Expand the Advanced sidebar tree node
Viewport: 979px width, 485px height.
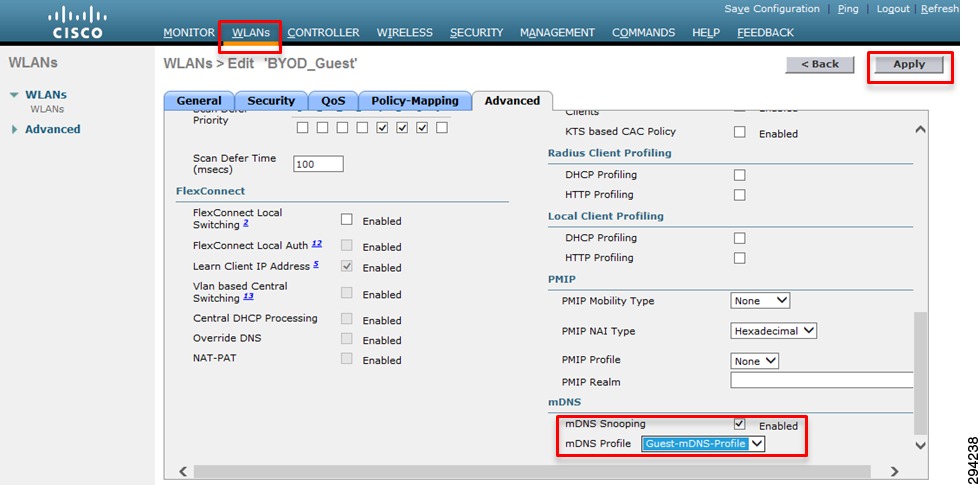click(14, 129)
